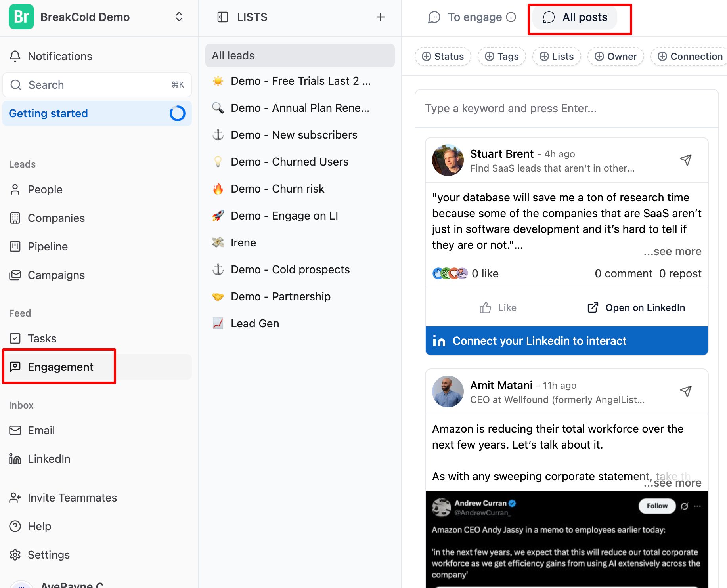This screenshot has height=588, width=727.
Task: Open the Pipeline view
Action: [x=97, y=246]
